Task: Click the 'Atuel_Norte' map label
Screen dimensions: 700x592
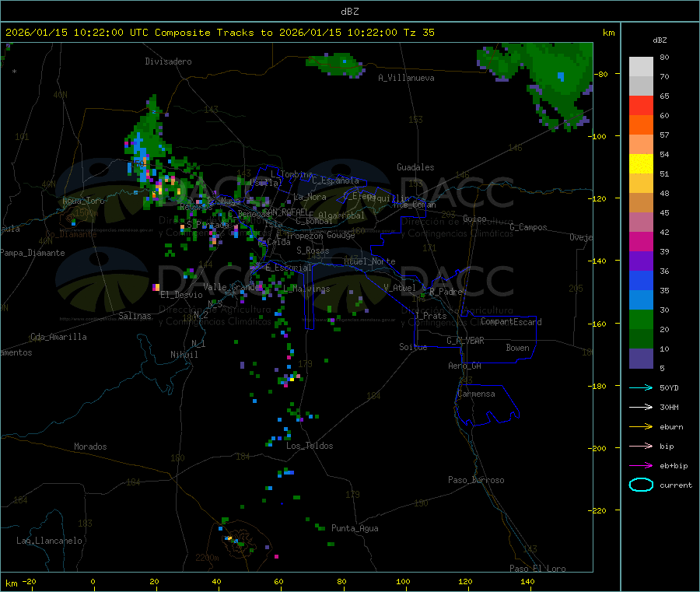Action: 369,261
